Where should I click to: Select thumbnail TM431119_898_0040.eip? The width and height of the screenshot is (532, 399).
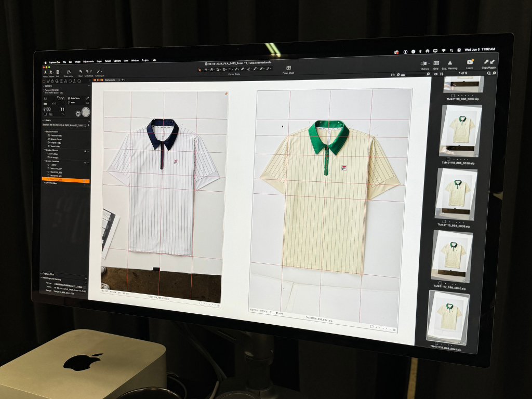point(452,256)
